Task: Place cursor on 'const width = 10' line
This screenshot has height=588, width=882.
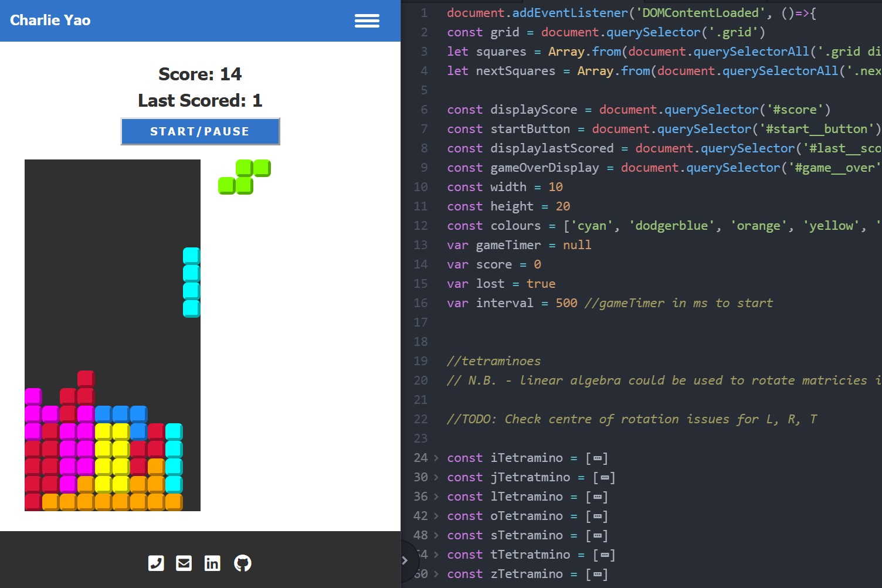Action: pos(504,187)
